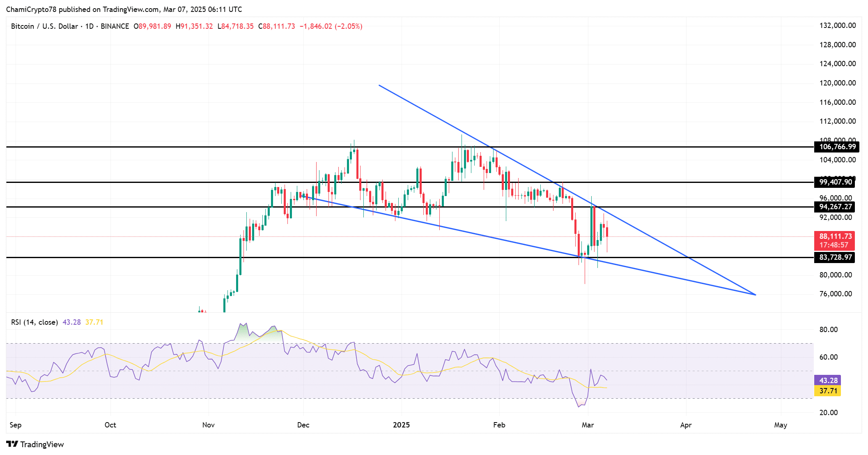Click the open value 89,981.89
Screen dimensions: 868x455
pos(155,26)
